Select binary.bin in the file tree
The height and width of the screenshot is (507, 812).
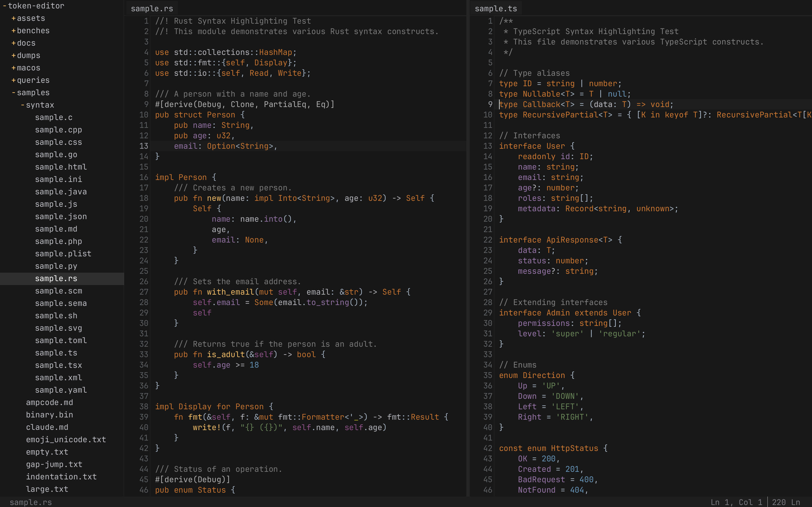point(49,414)
